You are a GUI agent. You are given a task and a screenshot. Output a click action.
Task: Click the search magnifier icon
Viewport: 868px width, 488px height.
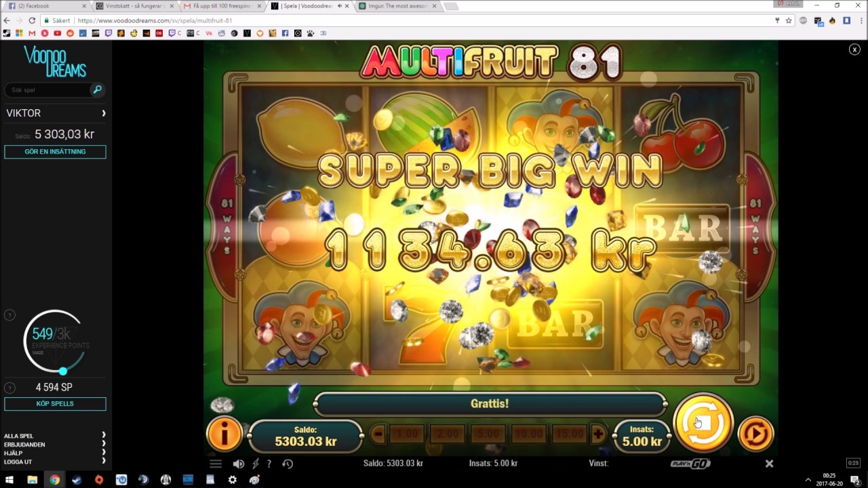97,89
